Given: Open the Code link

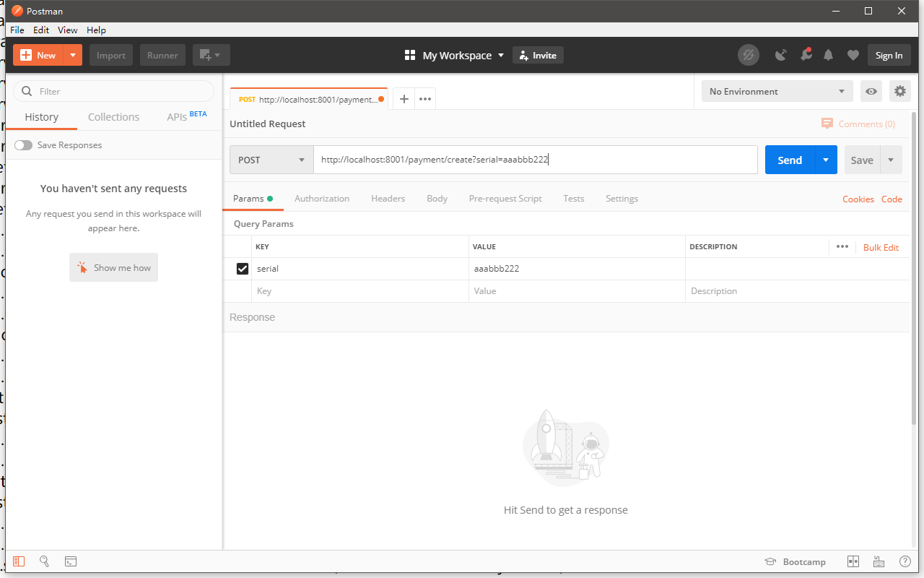Looking at the screenshot, I should pos(892,199).
